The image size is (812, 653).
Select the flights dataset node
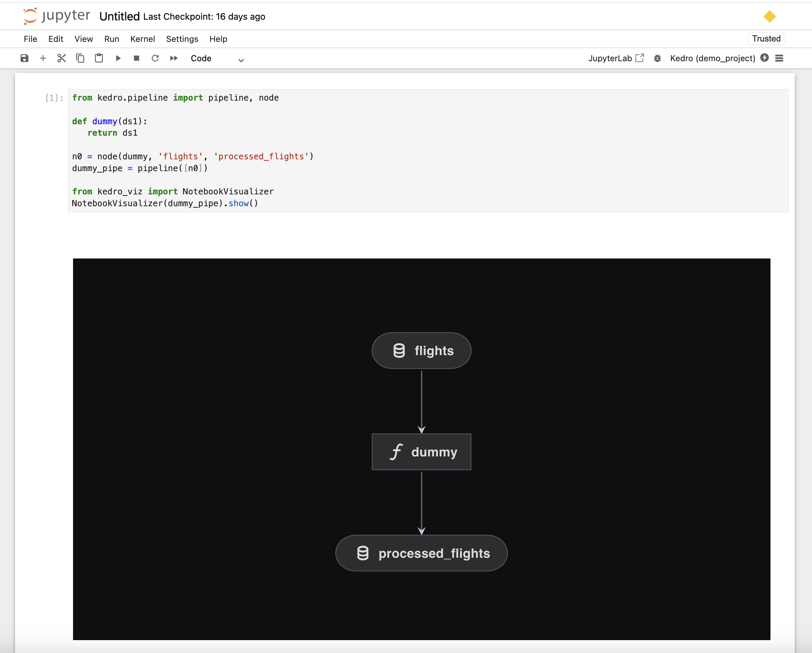pyautogui.click(x=421, y=350)
